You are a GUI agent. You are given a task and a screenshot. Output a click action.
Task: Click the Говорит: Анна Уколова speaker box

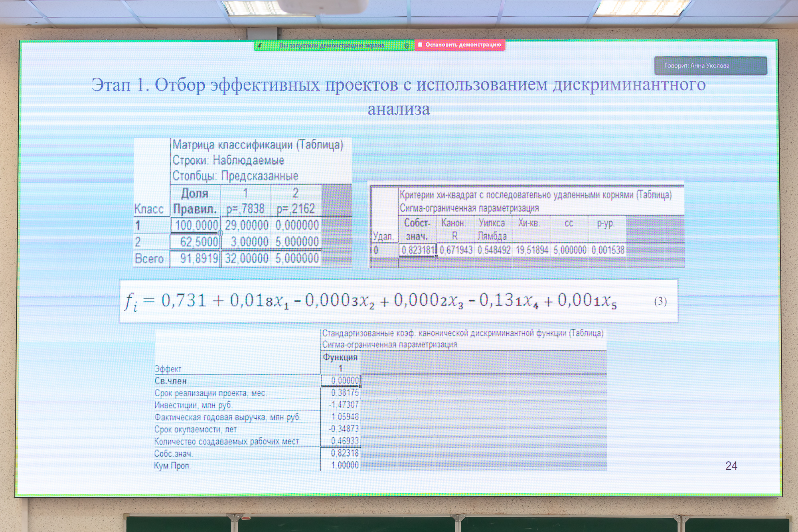tap(710, 65)
